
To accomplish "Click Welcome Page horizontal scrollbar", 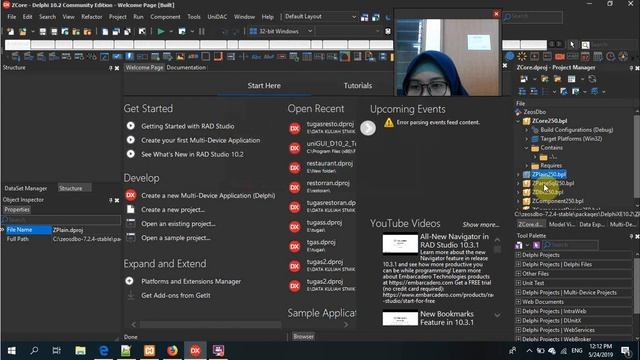I will 210,325.
